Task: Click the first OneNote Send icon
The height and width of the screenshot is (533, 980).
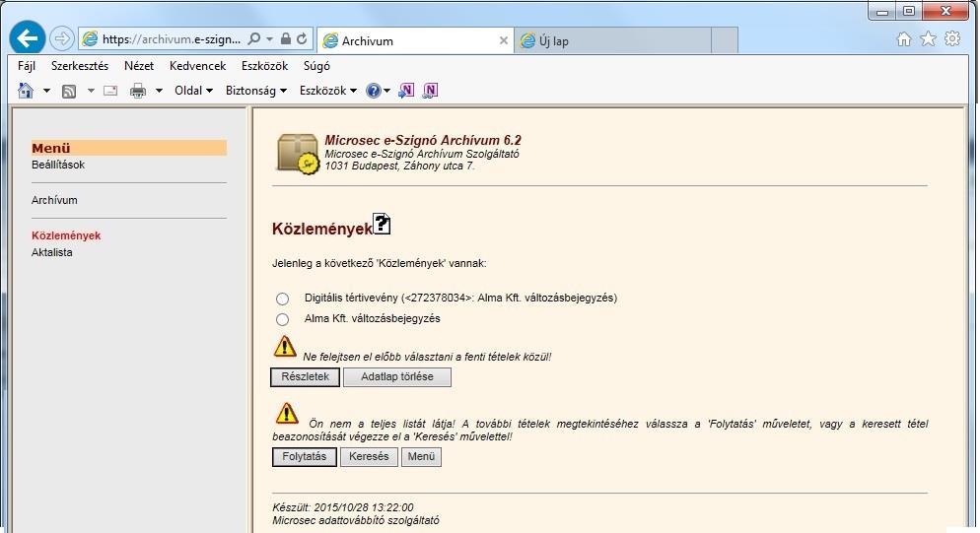Action: 405,91
